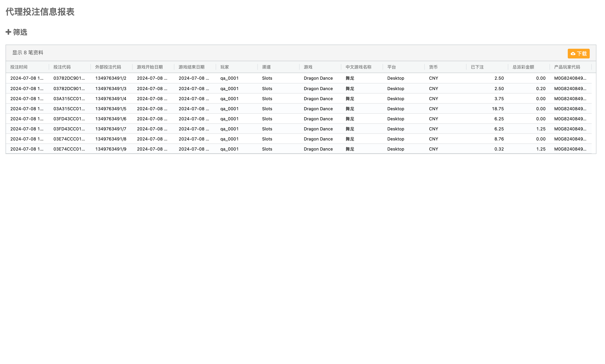Click the 玩家 column header

[225, 67]
